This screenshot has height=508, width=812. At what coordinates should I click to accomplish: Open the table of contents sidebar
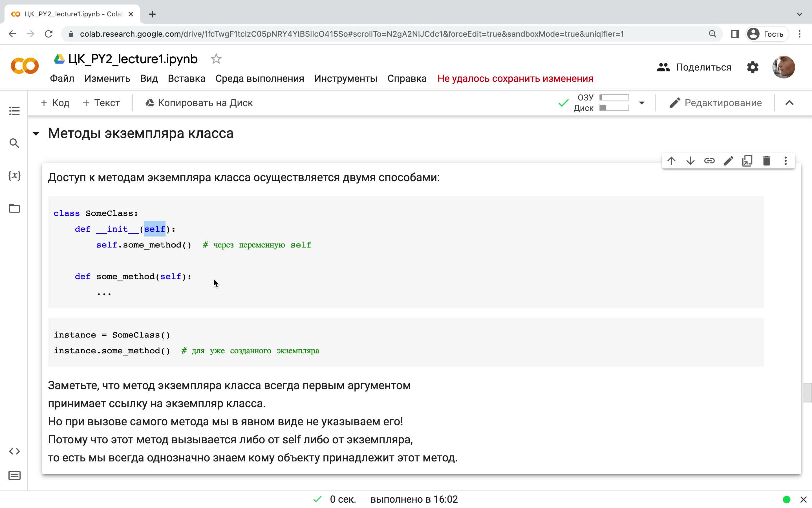tap(14, 111)
